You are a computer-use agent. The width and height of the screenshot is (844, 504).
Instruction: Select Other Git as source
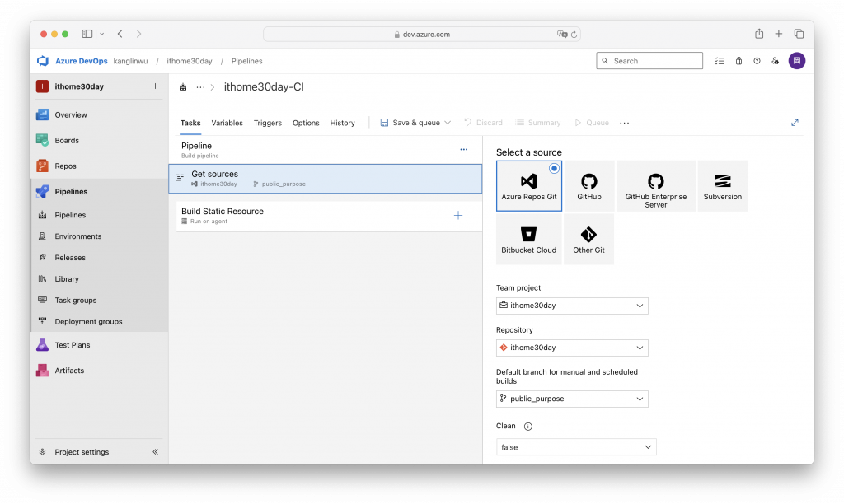coord(588,240)
